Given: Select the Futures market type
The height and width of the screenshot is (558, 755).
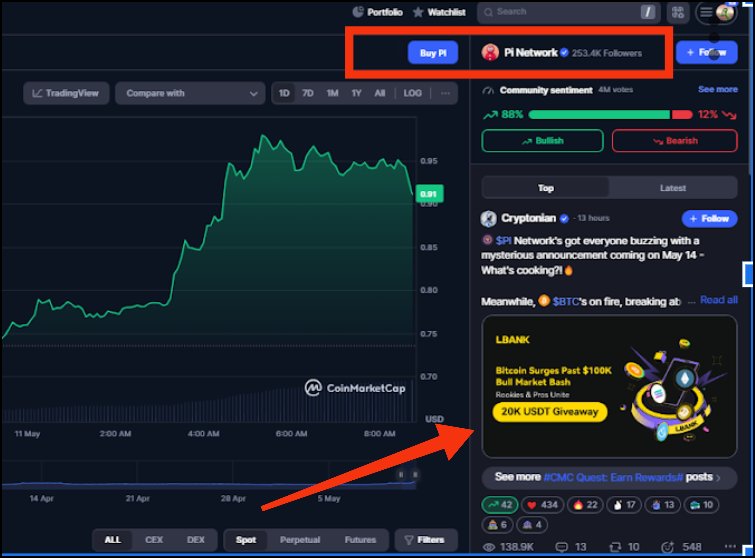Looking at the screenshot, I should [x=360, y=540].
